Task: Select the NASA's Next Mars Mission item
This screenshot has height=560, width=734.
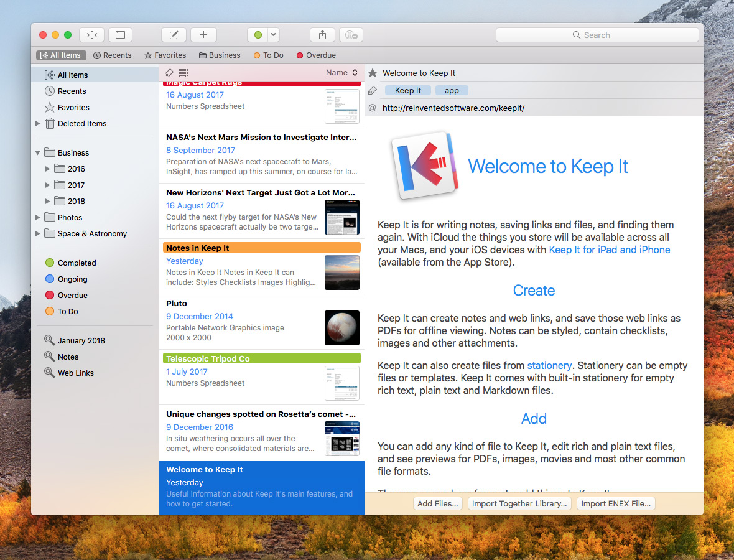Action: coord(262,156)
